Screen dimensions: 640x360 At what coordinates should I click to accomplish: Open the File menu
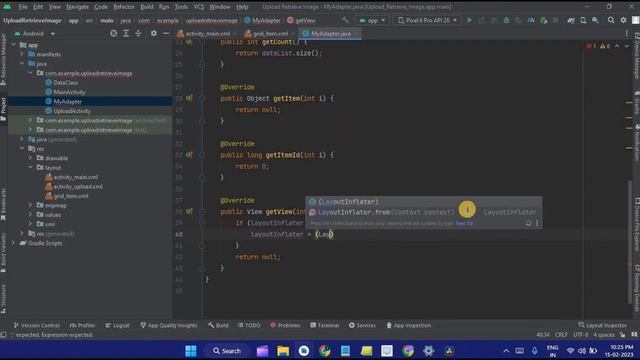tap(23, 7)
